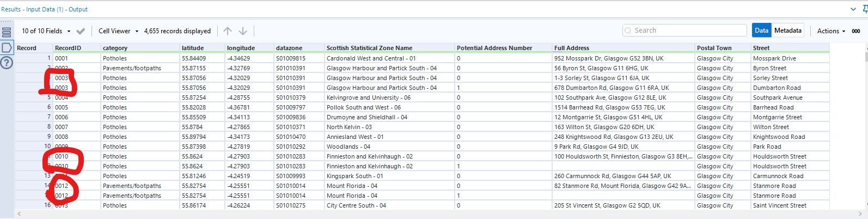Go to previous record with up arrow

[228, 31]
